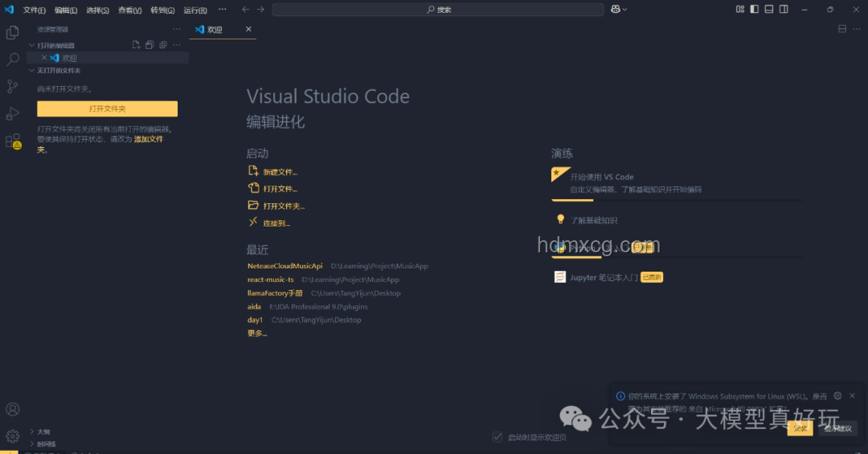Click the 安装 button in WSL notification

[800, 428]
